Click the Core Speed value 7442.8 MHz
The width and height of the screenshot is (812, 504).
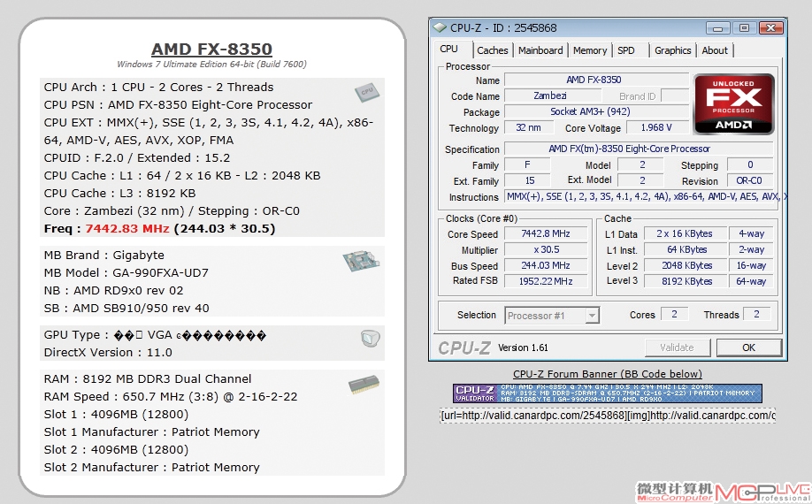546,234
